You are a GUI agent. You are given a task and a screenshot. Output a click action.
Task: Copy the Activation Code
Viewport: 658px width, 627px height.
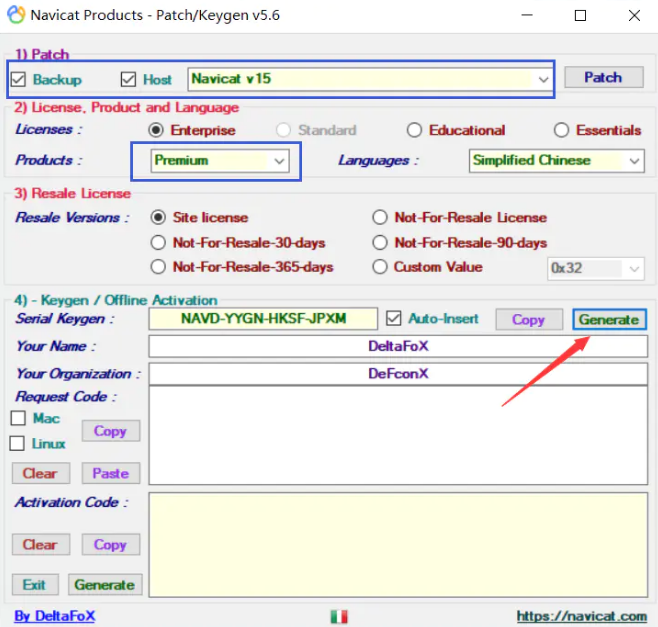point(111,545)
